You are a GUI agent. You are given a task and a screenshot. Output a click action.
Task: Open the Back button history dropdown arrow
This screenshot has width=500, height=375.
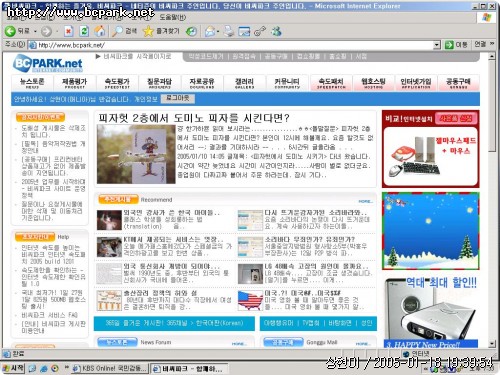point(35,32)
